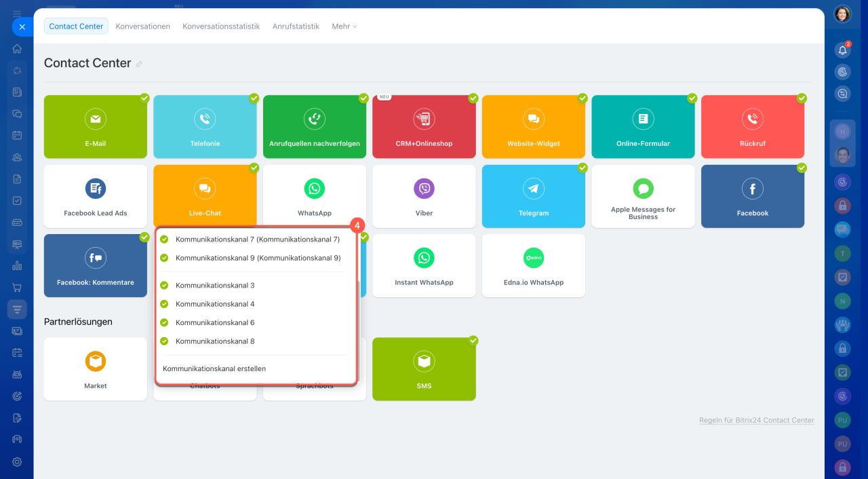Open the Market partner tile
The height and width of the screenshot is (479, 868).
[x=96, y=369]
